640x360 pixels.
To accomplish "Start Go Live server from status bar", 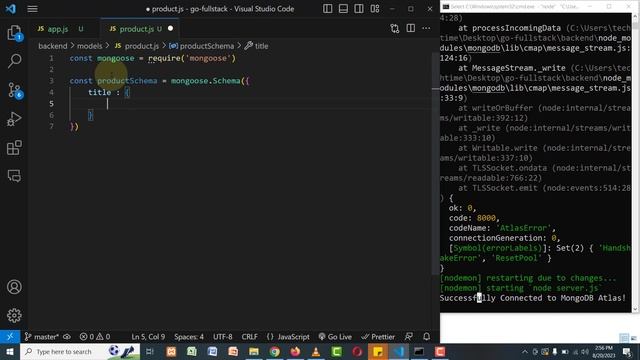I will (x=335, y=337).
